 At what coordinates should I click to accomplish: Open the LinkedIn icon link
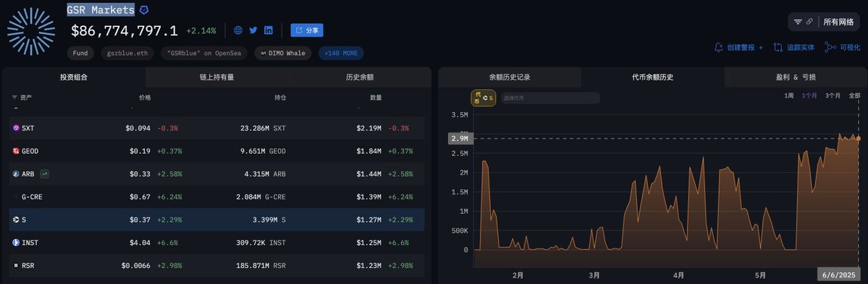(x=269, y=30)
